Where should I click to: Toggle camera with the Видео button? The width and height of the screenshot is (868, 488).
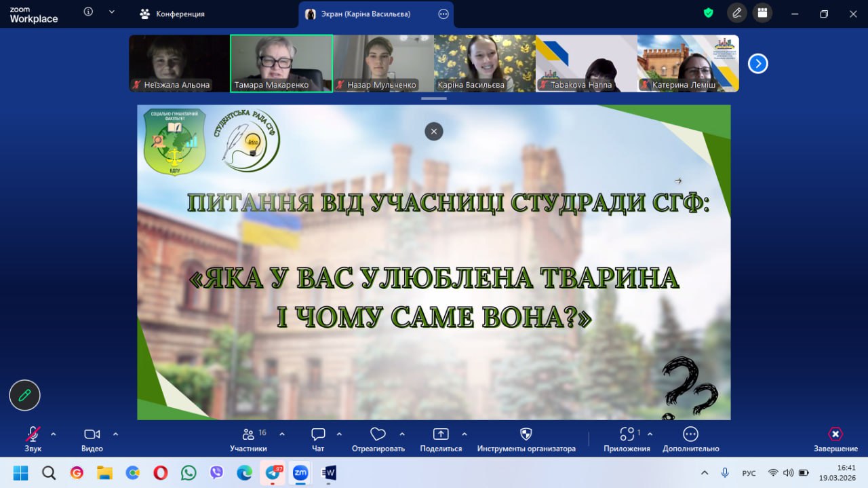[92, 434]
